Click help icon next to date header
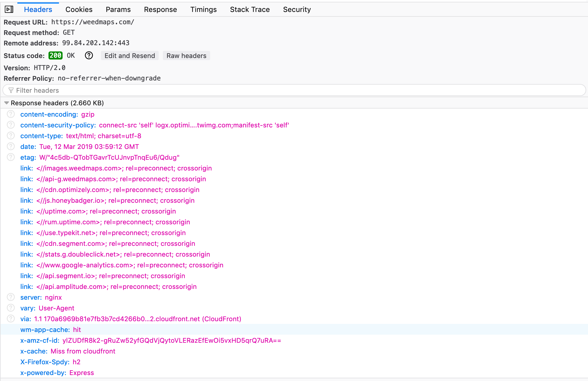The image size is (588, 381). [11, 147]
